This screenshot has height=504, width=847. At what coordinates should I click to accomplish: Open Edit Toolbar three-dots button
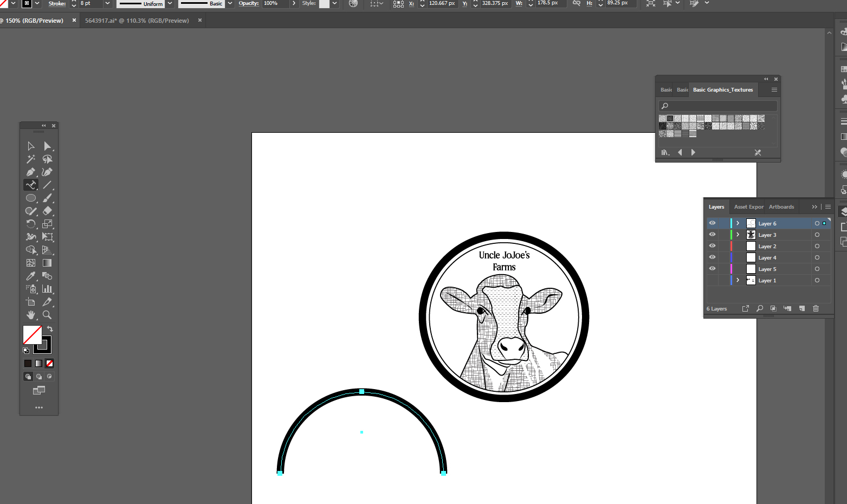click(39, 408)
